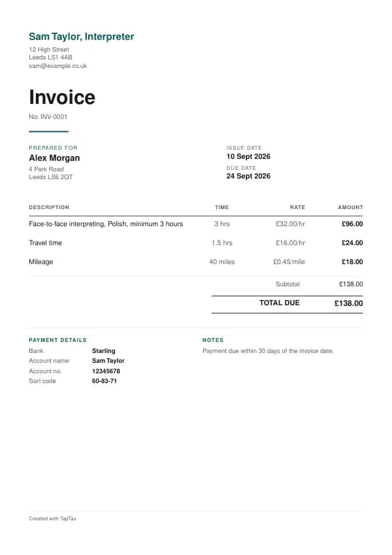Select the '4 Park Road' address line
The height and width of the screenshot is (555, 392).
46,169
